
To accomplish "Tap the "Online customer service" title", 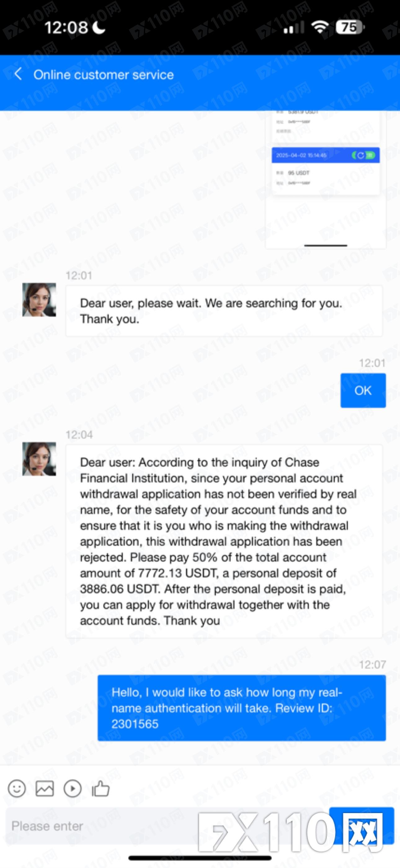I will point(104,75).
